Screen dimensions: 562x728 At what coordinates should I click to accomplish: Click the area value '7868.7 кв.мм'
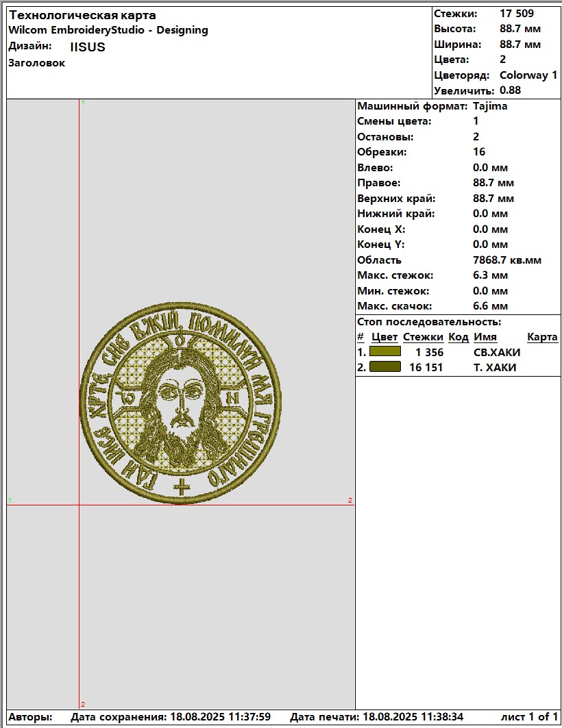[x=507, y=260]
